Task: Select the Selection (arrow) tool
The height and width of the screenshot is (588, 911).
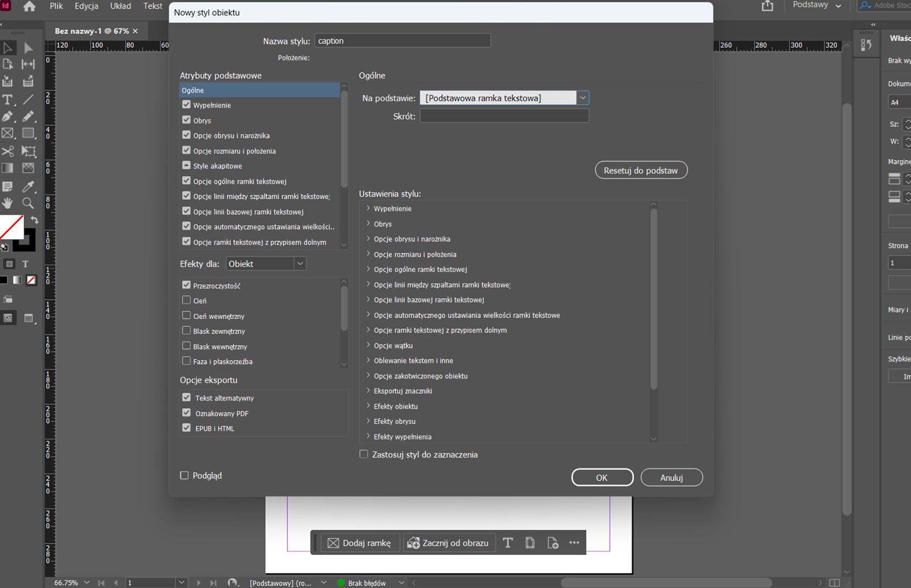Action: click(8, 48)
